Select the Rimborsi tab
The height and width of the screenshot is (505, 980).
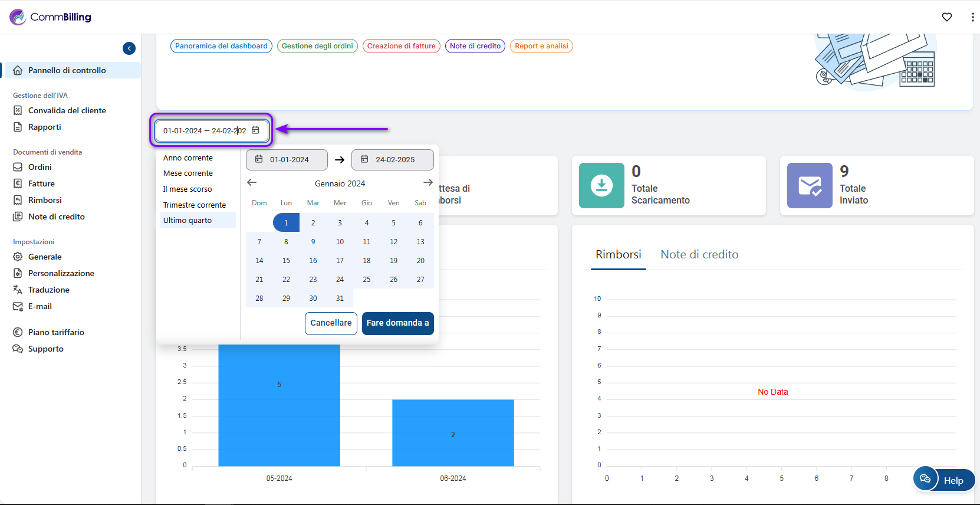point(618,255)
